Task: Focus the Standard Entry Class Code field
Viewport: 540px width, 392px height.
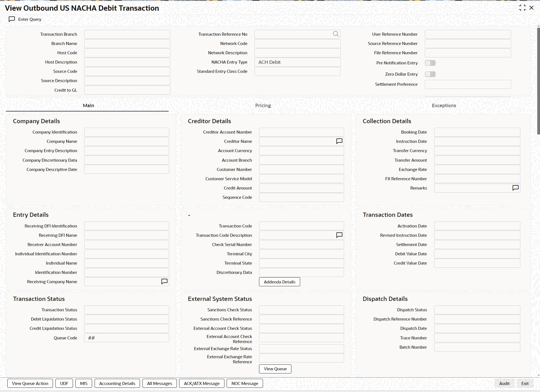Action: 298,71
